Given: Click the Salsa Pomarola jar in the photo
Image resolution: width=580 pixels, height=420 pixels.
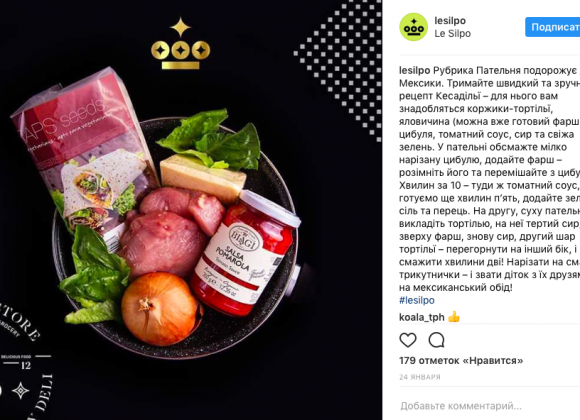Looking at the screenshot, I should click(246, 253).
